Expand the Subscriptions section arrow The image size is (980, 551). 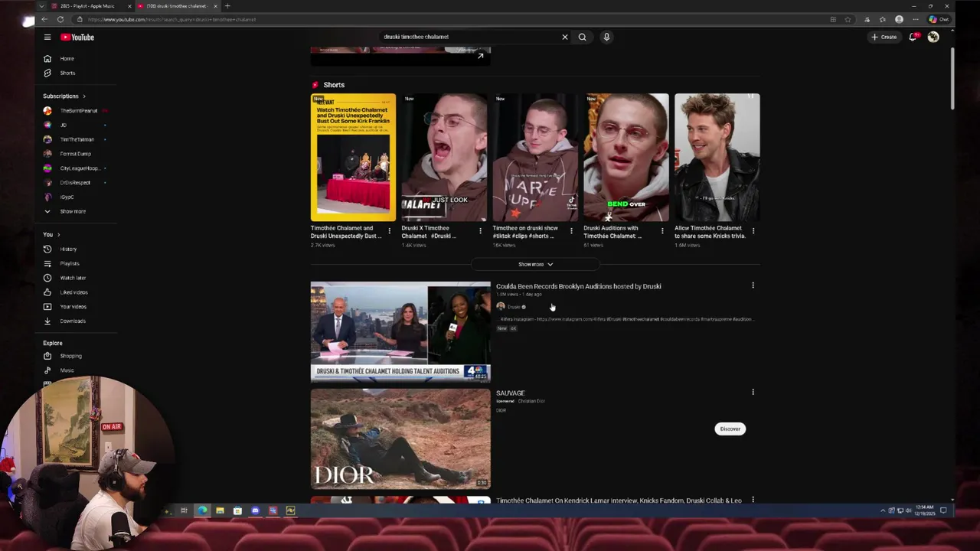(84, 96)
